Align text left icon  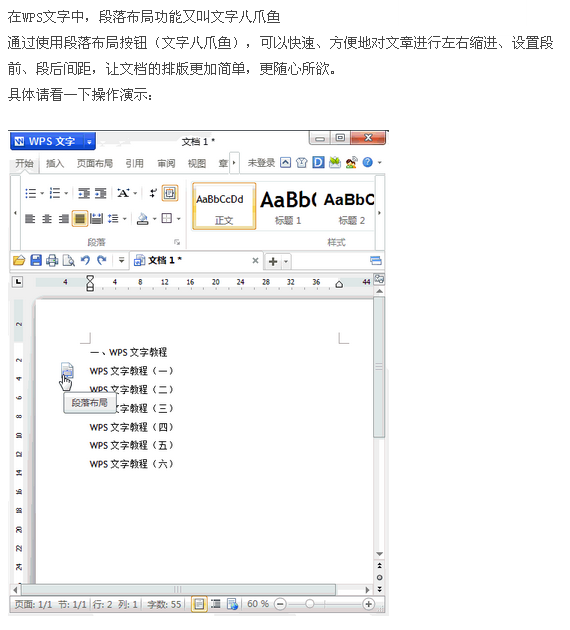coord(30,219)
